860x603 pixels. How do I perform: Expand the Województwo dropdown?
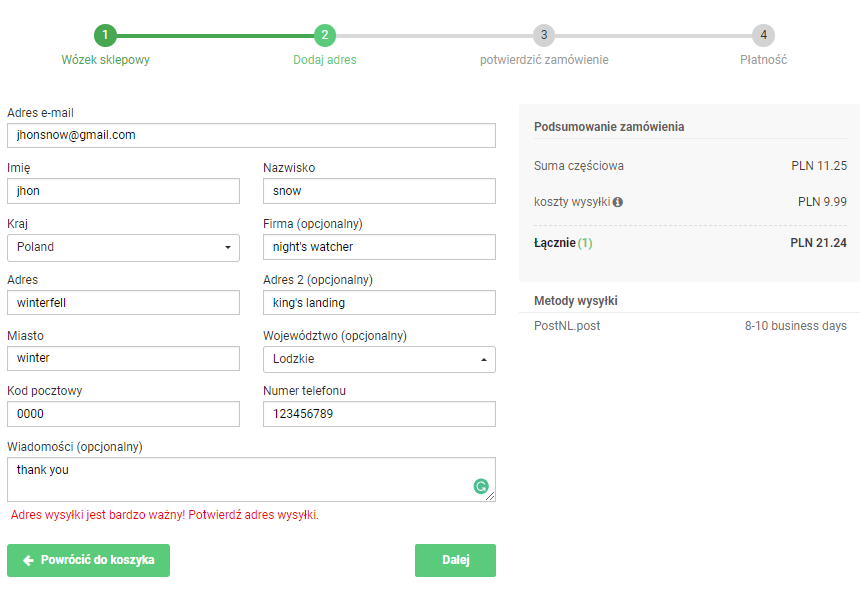point(379,359)
